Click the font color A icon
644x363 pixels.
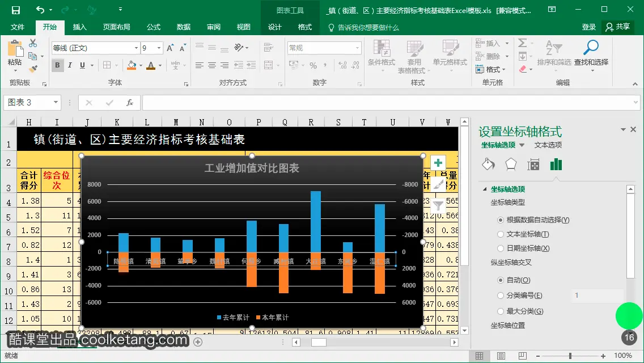point(151,65)
